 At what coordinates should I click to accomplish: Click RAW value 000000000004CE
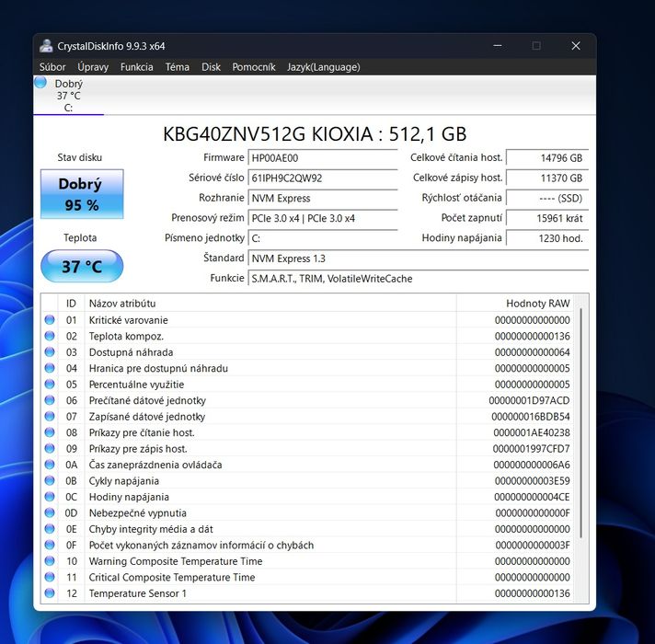[532, 497]
